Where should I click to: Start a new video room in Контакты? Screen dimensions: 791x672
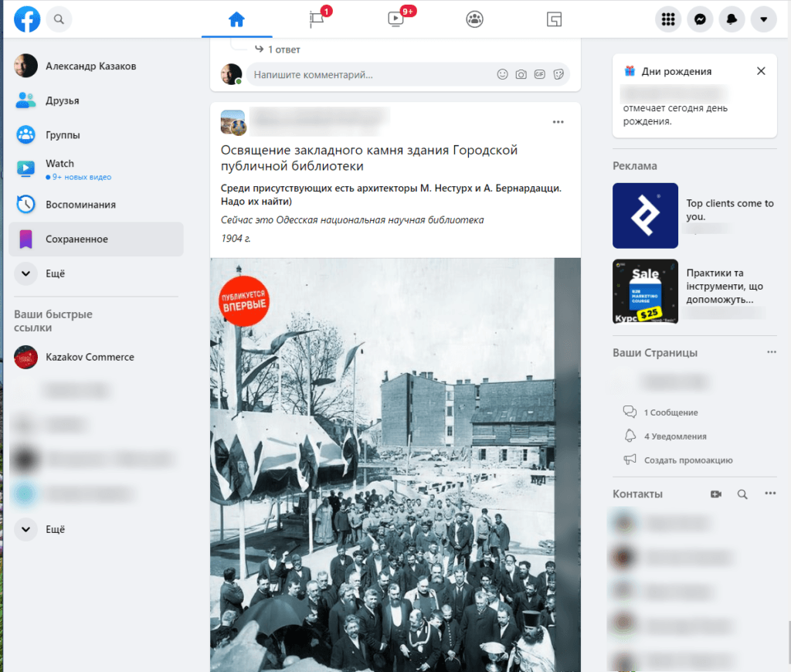pos(716,494)
